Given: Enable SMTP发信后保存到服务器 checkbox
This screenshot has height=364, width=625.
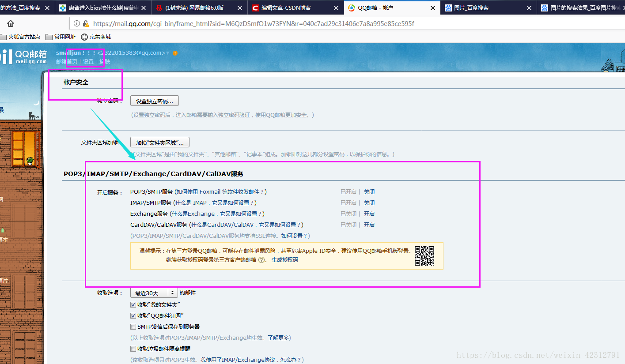Looking at the screenshot, I should (133, 327).
